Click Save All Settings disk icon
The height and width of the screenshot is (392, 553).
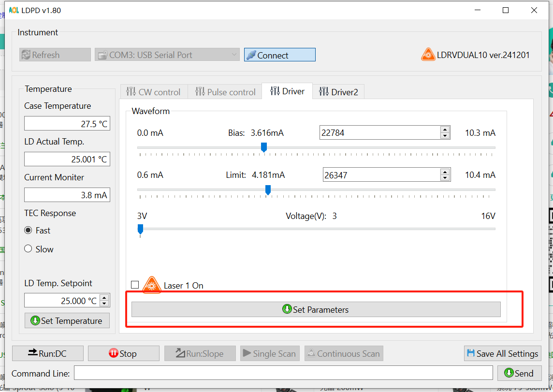[470, 353]
